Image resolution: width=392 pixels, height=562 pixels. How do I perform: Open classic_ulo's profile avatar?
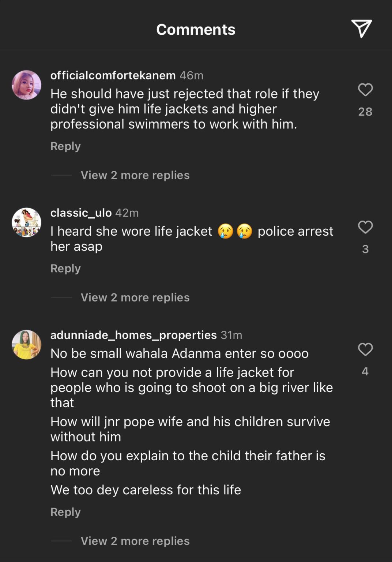coord(26,222)
